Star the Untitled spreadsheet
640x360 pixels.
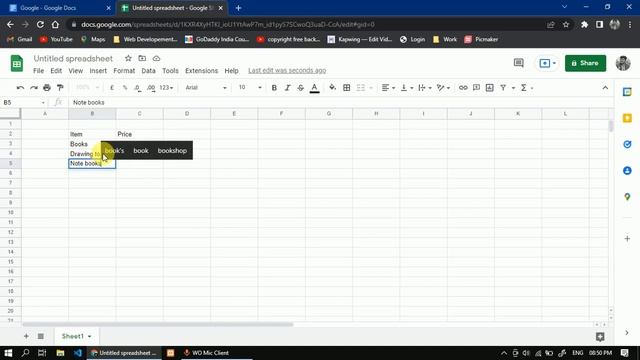(128, 58)
